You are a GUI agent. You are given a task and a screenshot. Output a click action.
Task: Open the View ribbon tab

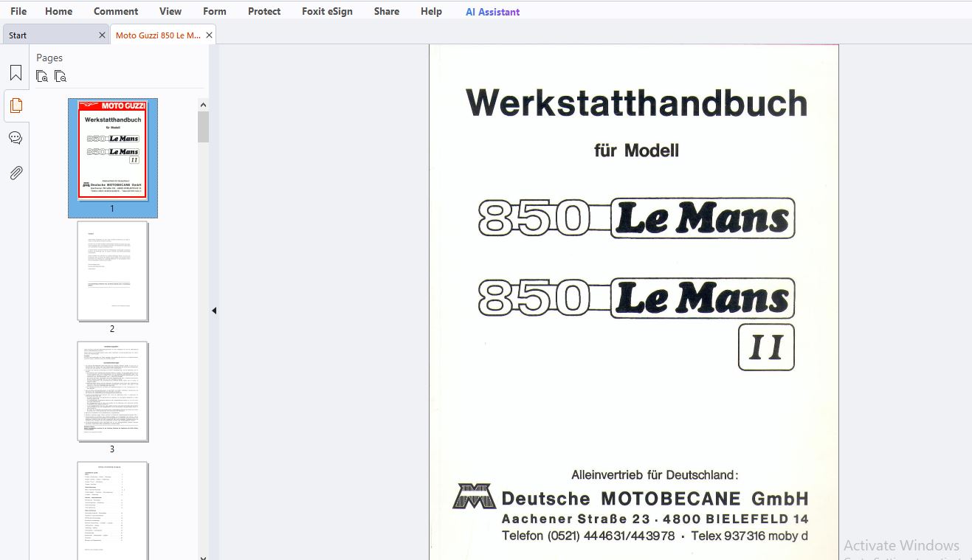pyautogui.click(x=170, y=11)
